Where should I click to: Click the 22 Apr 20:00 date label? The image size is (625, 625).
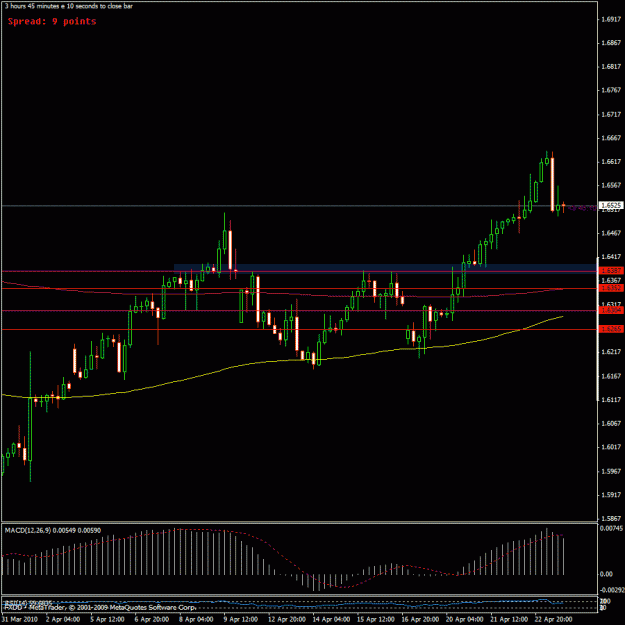(553, 619)
